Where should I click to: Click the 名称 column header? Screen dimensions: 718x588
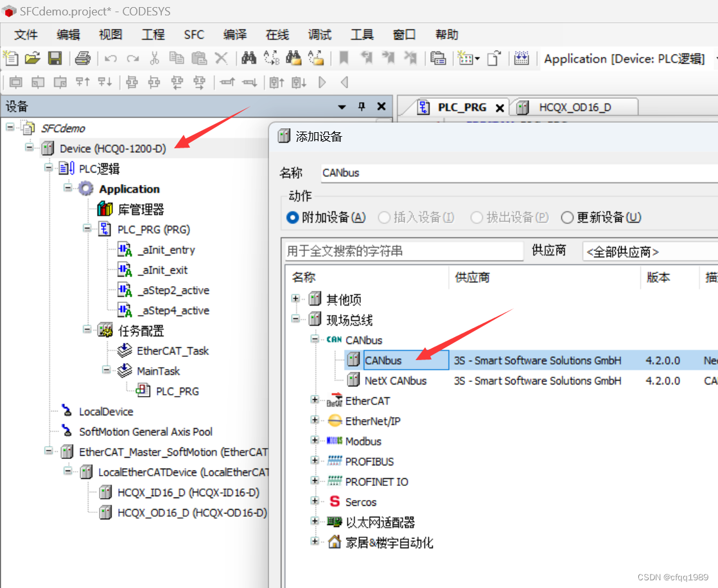(x=304, y=277)
